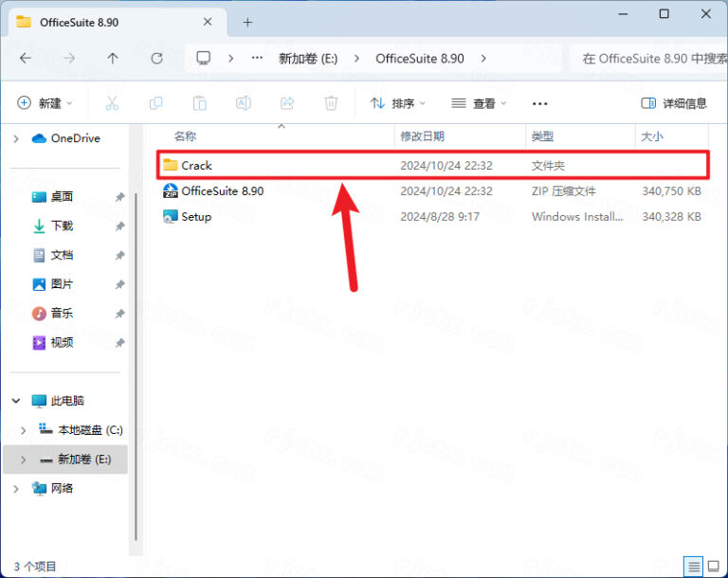
Task: Click the Delete trash icon
Action: (x=331, y=103)
